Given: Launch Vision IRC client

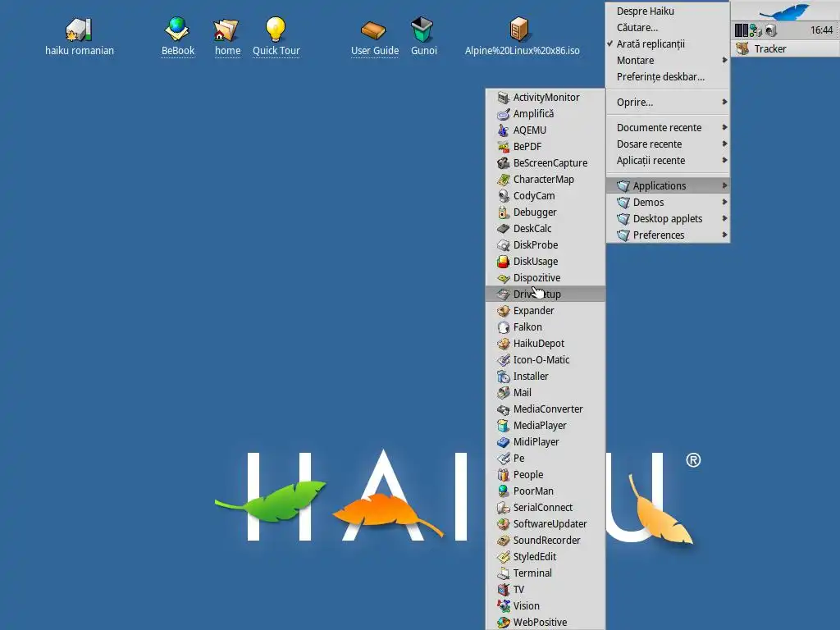Looking at the screenshot, I should [546, 606].
